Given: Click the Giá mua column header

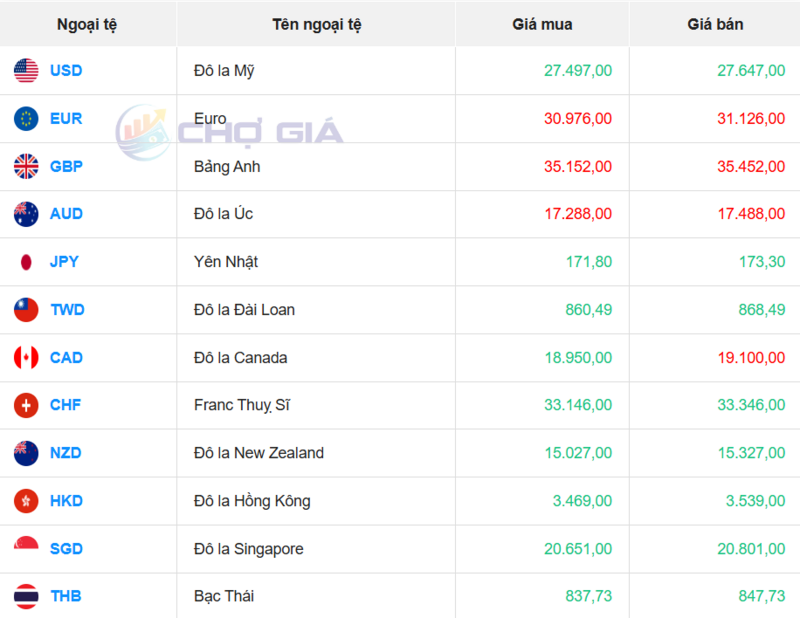Looking at the screenshot, I should [x=542, y=24].
